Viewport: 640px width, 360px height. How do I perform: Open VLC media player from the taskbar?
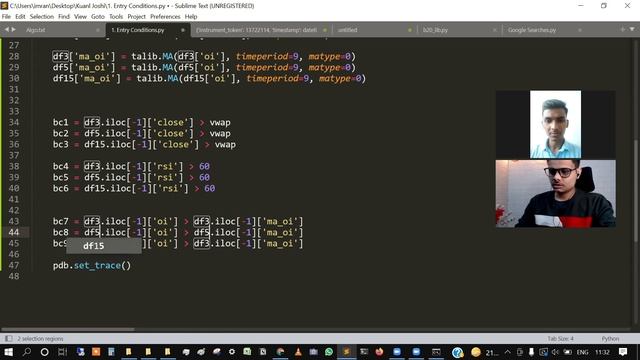click(x=298, y=352)
